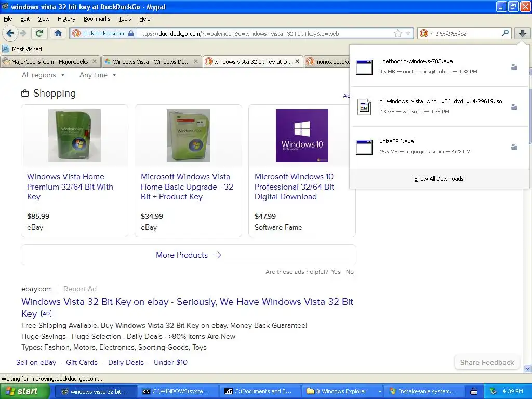Click Share Feedback button
This screenshot has height=399, width=532.
[x=487, y=362]
